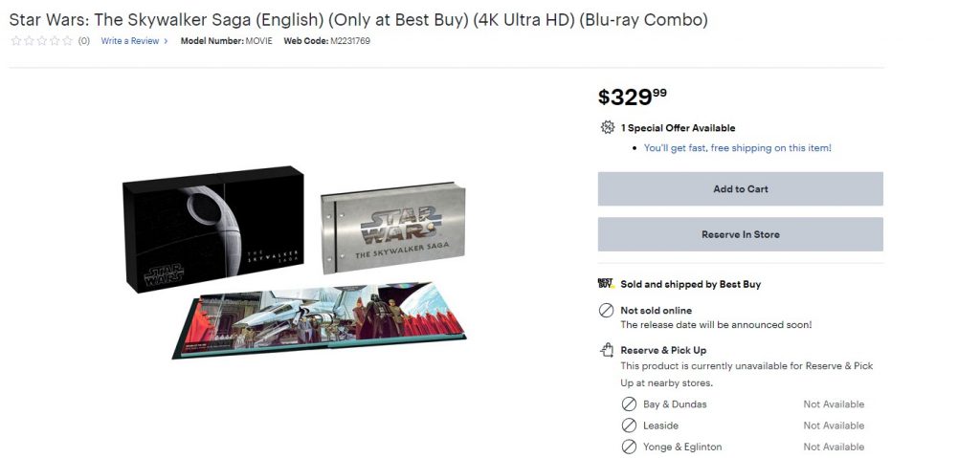This screenshot has width=980, height=458.
Task: Click the 1 Special Offer Available text
Action: pyautogui.click(x=678, y=128)
